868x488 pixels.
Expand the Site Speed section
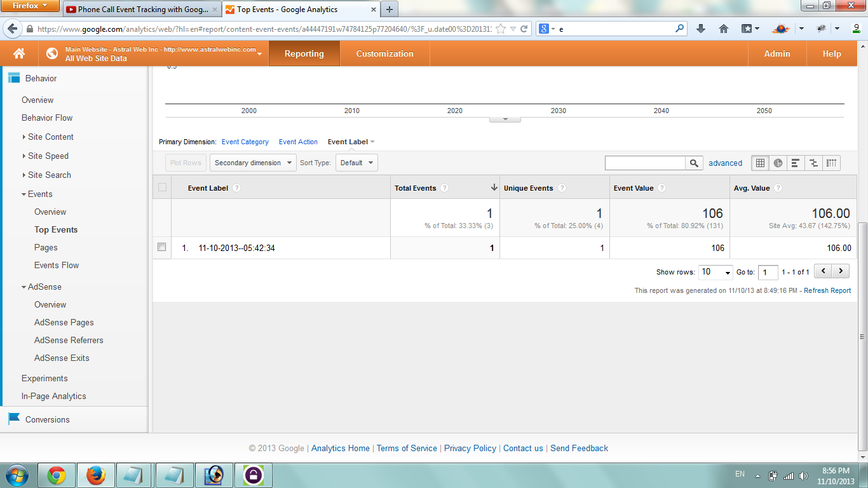coord(44,156)
